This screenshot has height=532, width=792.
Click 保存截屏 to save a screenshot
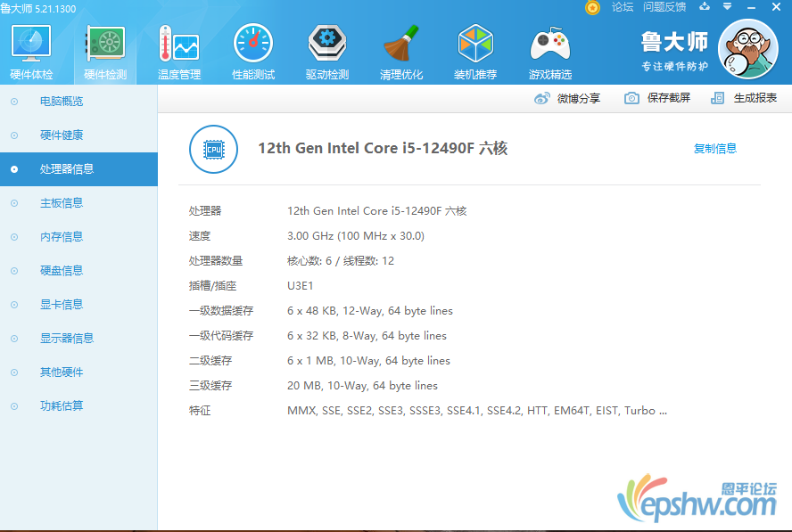(x=657, y=98)
